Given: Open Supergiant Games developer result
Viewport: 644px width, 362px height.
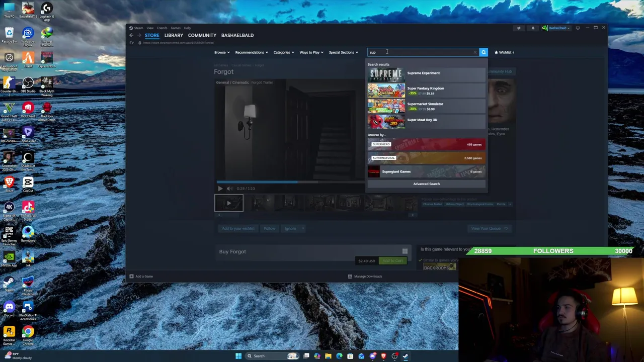Looking at the screenshot, I should tap(427, 171).
